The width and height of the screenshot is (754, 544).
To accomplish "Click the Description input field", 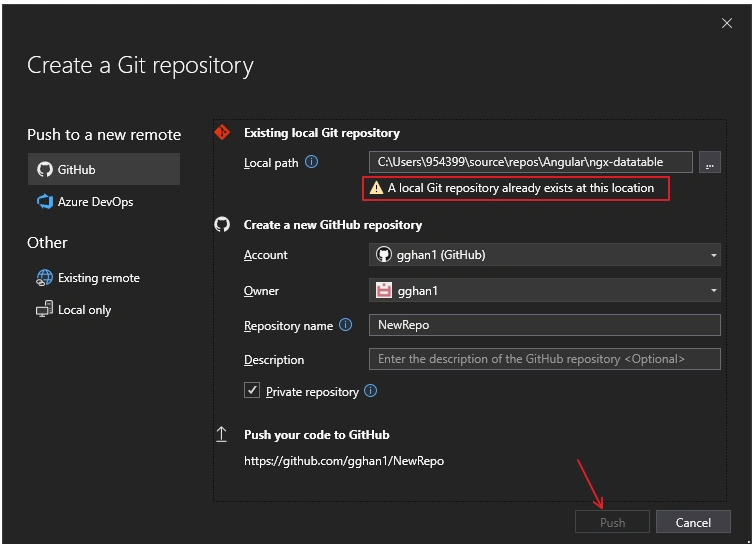I will (x=544, y=359).
